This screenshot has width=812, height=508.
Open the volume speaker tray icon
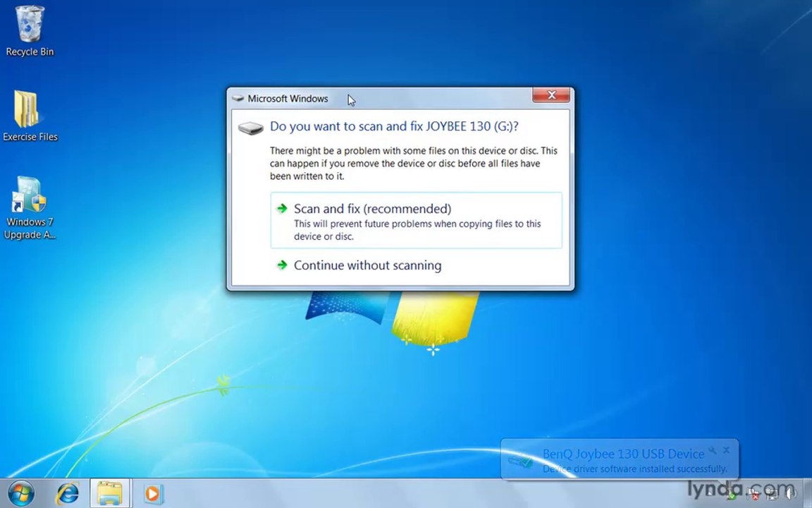pos(791,494)
